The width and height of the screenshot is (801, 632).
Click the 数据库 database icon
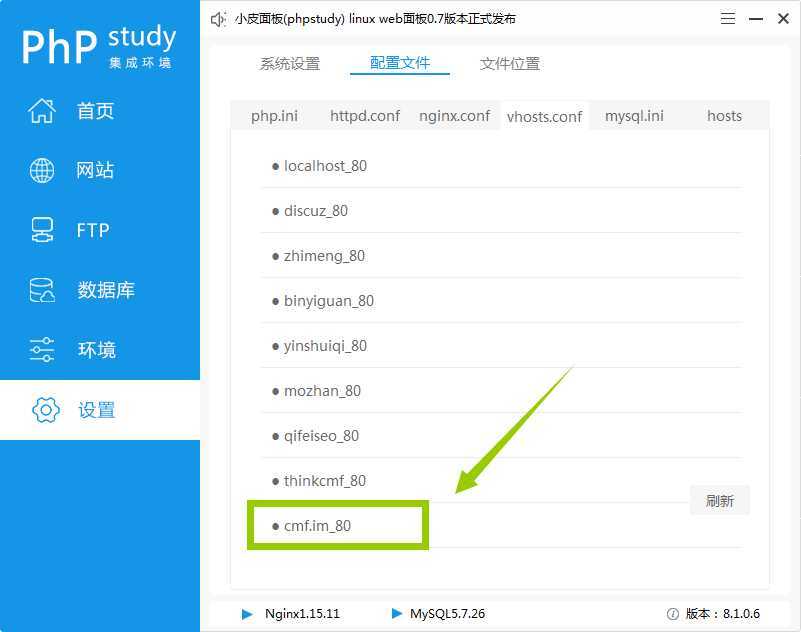[x=42, y=290]
